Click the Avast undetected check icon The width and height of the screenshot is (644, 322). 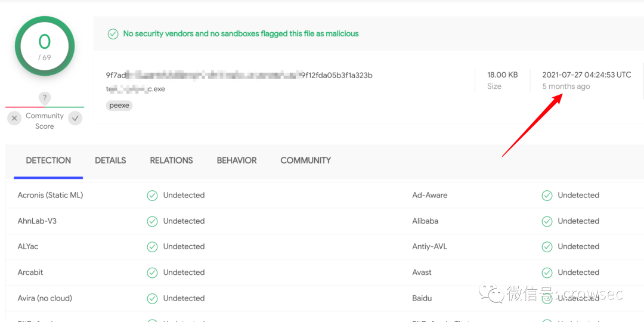[x=547, y=273]
